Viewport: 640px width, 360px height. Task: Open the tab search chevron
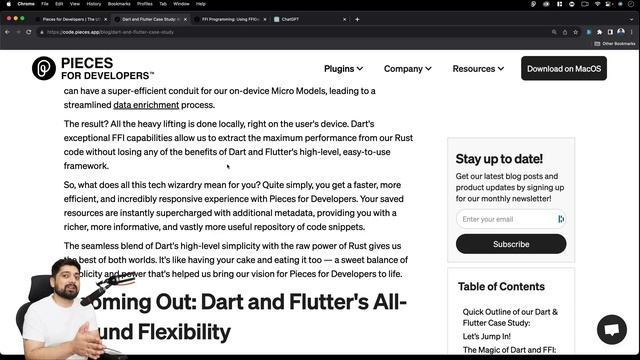point(631,19)
